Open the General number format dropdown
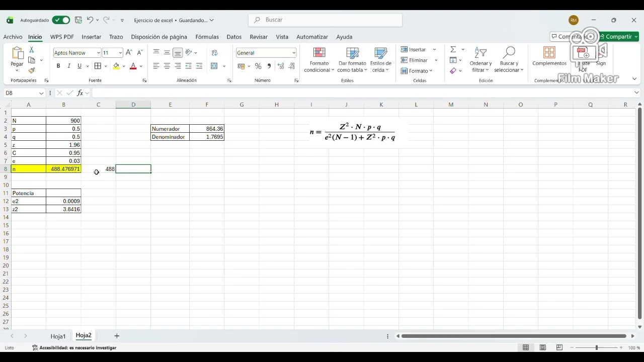Screen dimensions: 644x362 coord(293,53)
